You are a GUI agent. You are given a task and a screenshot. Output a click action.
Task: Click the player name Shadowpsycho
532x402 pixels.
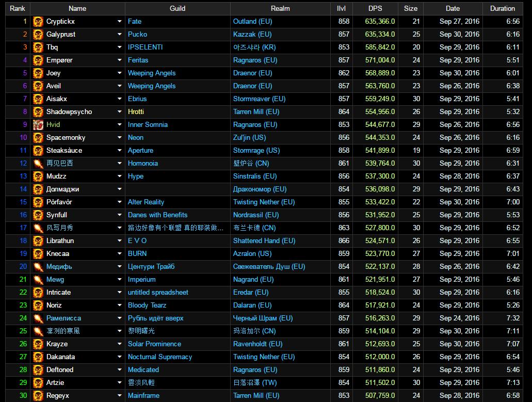69,111
